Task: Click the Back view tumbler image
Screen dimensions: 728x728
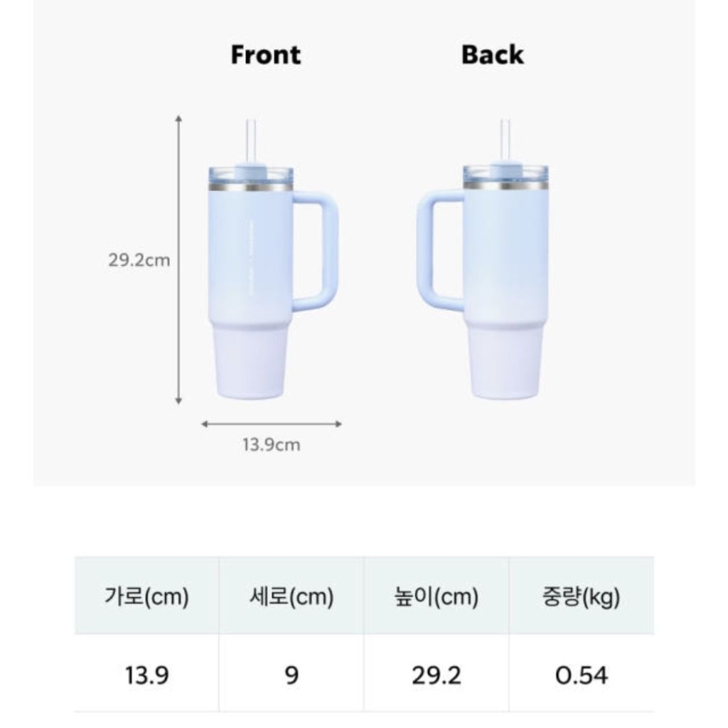Action: click(483, 259)
